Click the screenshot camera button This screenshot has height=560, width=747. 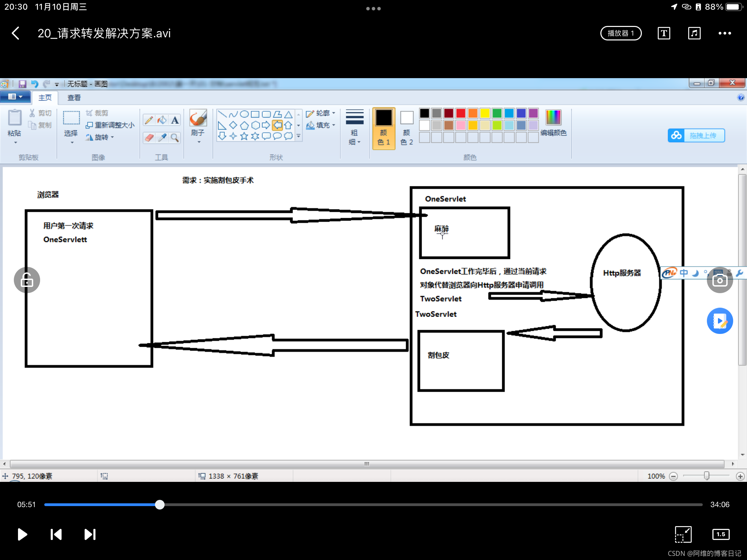(720, 280)
